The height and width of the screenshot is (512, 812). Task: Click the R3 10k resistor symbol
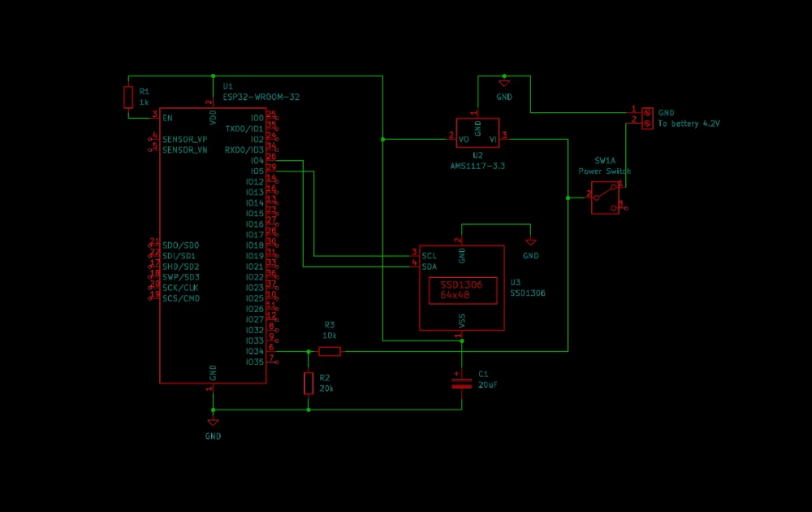coord(330,351)
